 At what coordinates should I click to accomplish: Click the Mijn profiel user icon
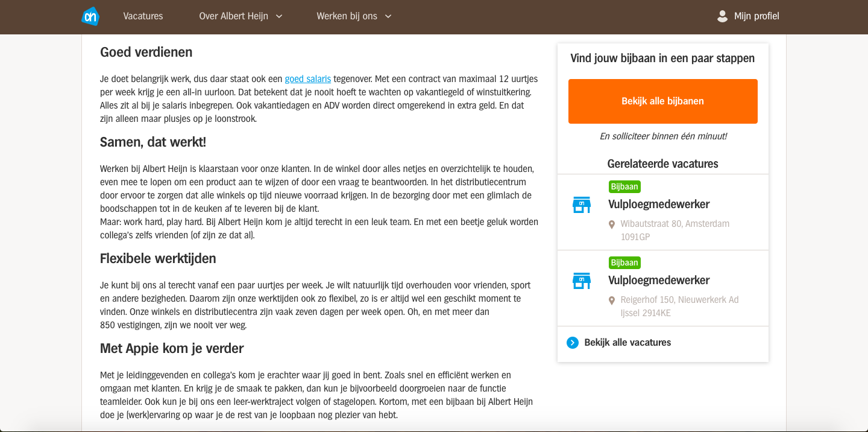click(x=722, y=16)
